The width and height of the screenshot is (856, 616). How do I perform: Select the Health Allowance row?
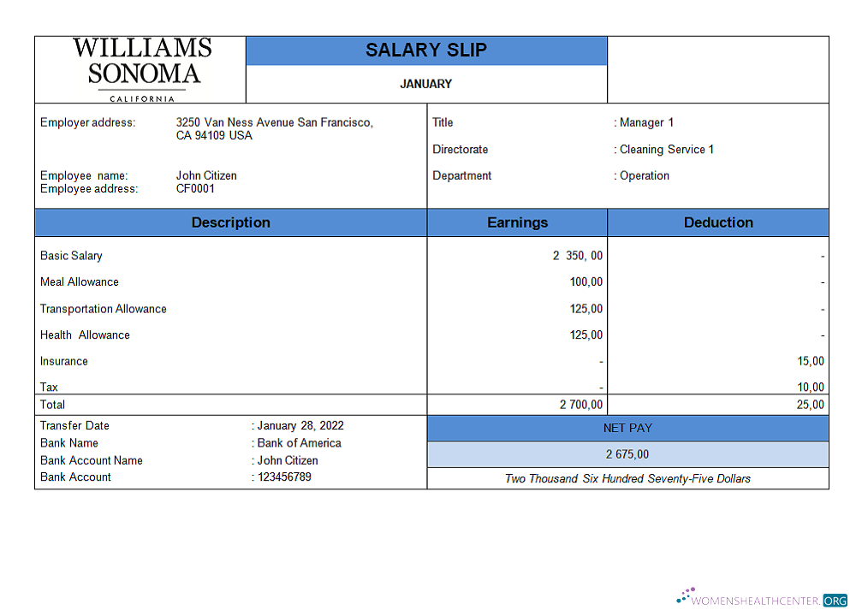coord(85,335)
